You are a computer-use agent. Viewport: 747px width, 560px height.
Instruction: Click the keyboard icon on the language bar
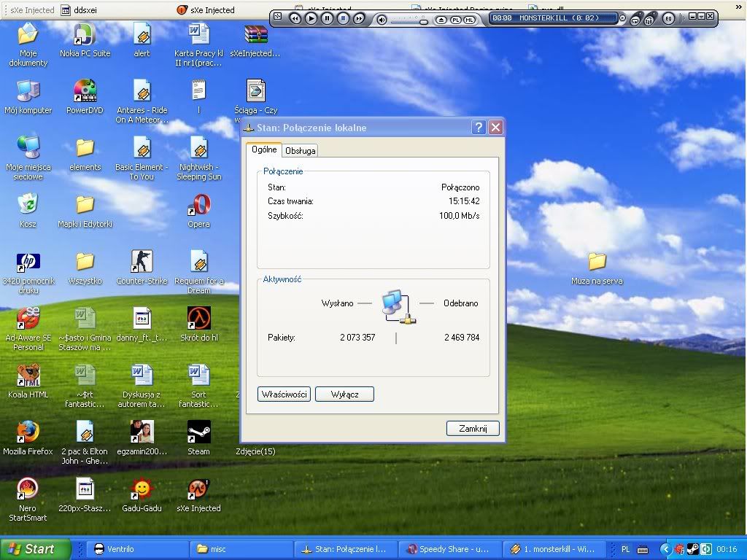coord(643,550)
